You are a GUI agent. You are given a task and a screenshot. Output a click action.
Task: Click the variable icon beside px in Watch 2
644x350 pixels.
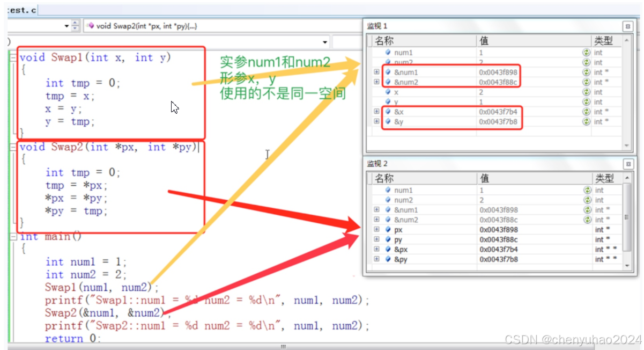coord(388,230)
